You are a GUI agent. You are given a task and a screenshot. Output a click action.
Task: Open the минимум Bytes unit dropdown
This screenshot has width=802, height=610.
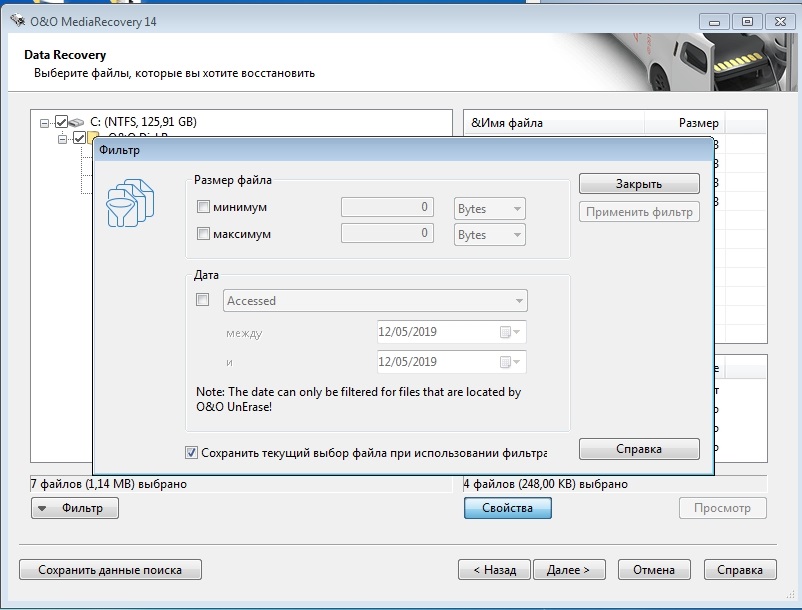tap(489, 209)
